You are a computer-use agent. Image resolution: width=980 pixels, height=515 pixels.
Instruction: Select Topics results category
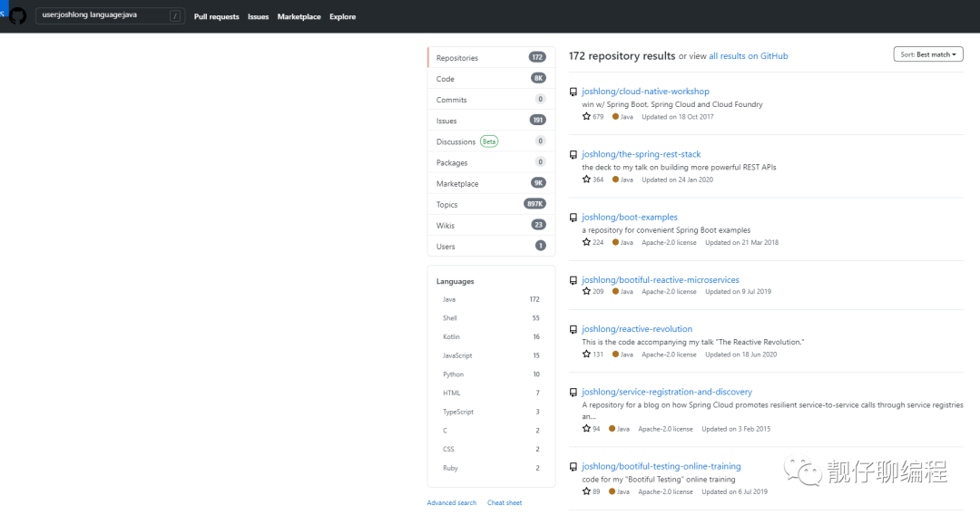point(491,204)
